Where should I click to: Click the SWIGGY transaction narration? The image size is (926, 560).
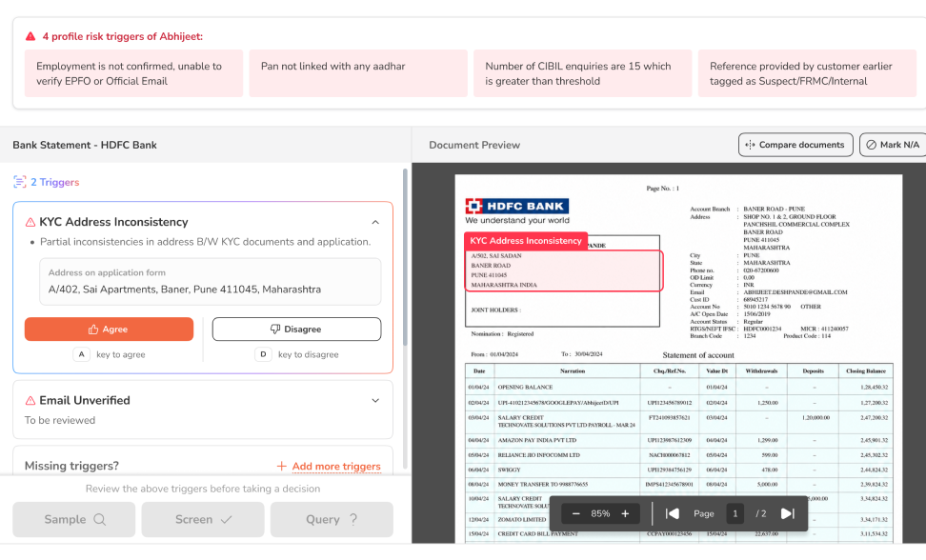coord(509,470)
